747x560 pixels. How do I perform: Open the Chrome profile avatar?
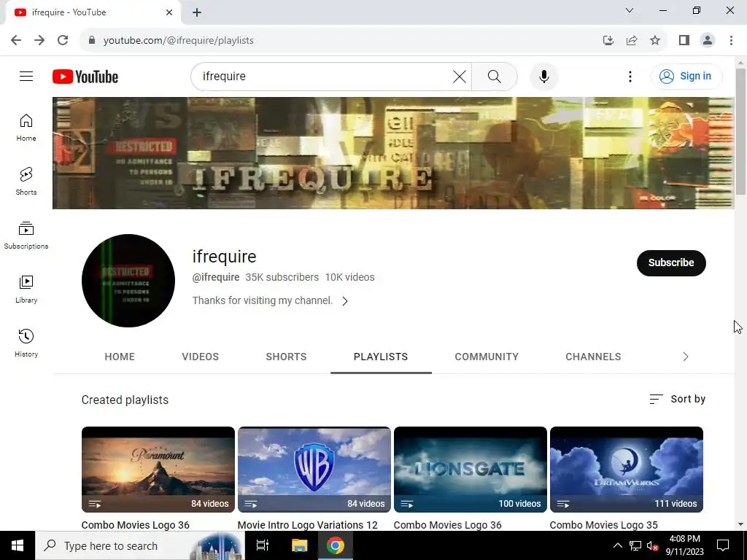pos(708,41)
